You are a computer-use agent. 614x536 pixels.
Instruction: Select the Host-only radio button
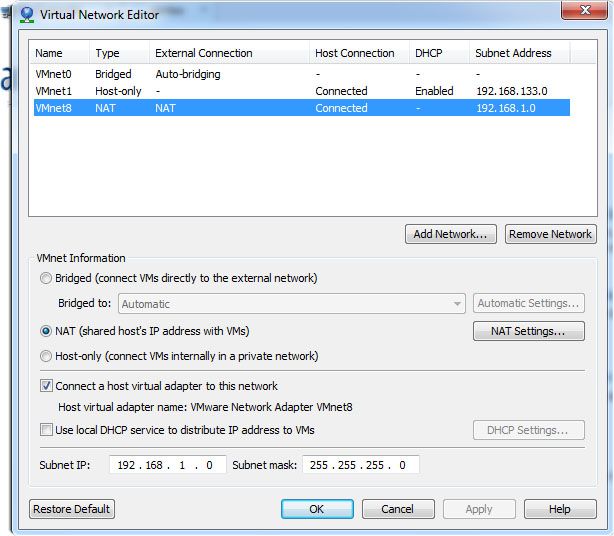point(46,356)
